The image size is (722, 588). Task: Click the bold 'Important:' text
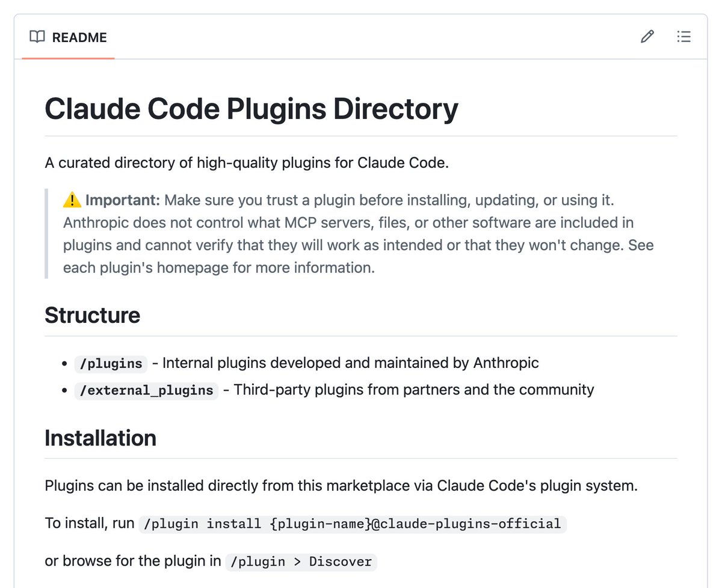[123, 200]
